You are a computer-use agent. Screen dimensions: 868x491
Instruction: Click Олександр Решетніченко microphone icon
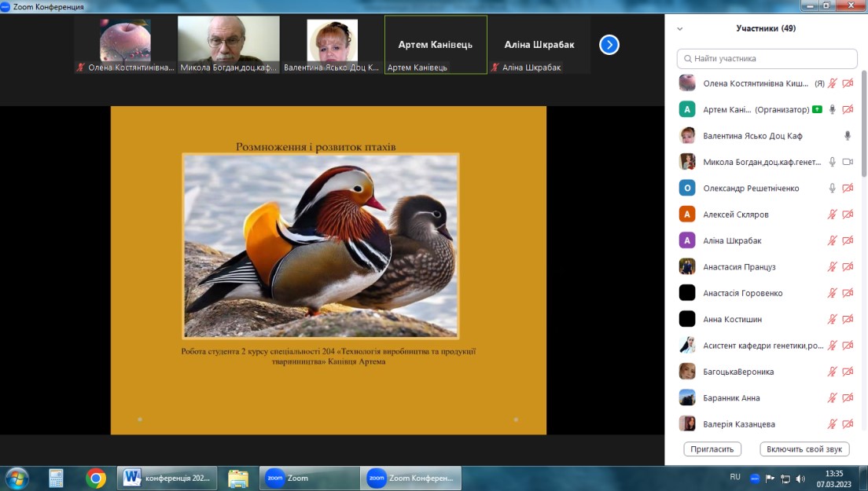(x=832, y=189)
